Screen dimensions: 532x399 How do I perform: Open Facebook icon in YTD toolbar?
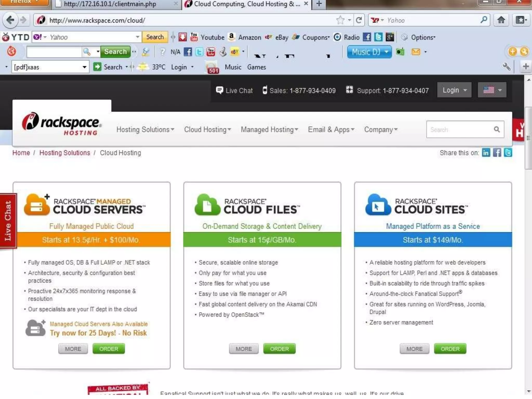click(x=367, y=37)
